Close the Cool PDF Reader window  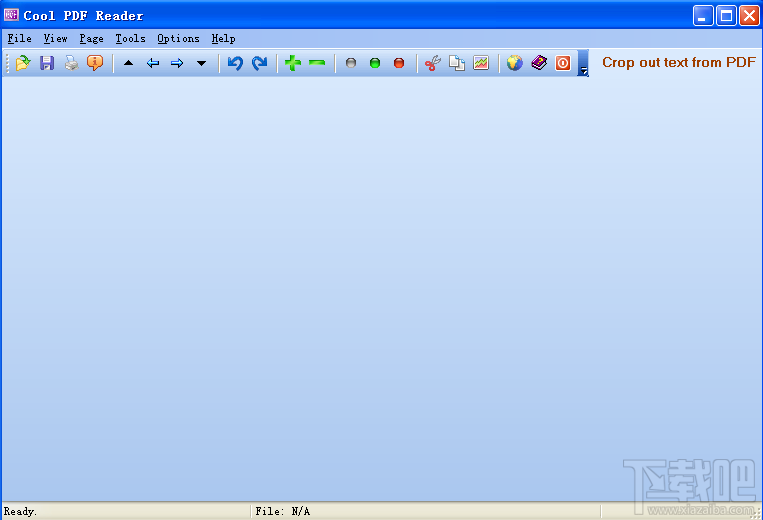pyautogui.click(x=749, y=16)
